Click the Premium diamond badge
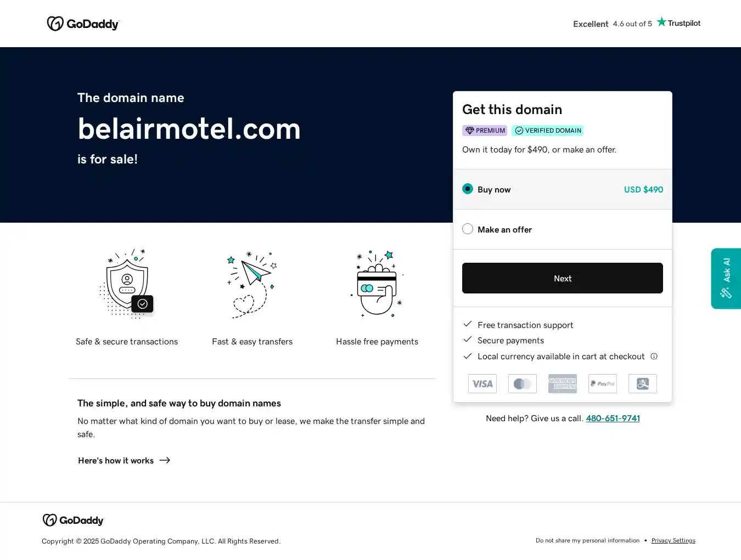741x560 pixels. pos(485,131)
